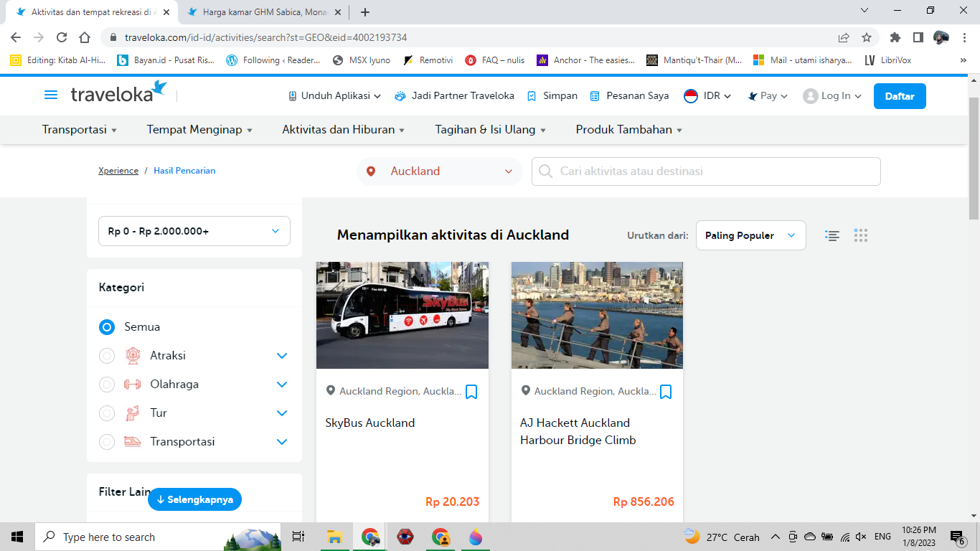This screenshot has width=980, height=551.
Task: Open Simpan saved items
Action: (552, 96)
